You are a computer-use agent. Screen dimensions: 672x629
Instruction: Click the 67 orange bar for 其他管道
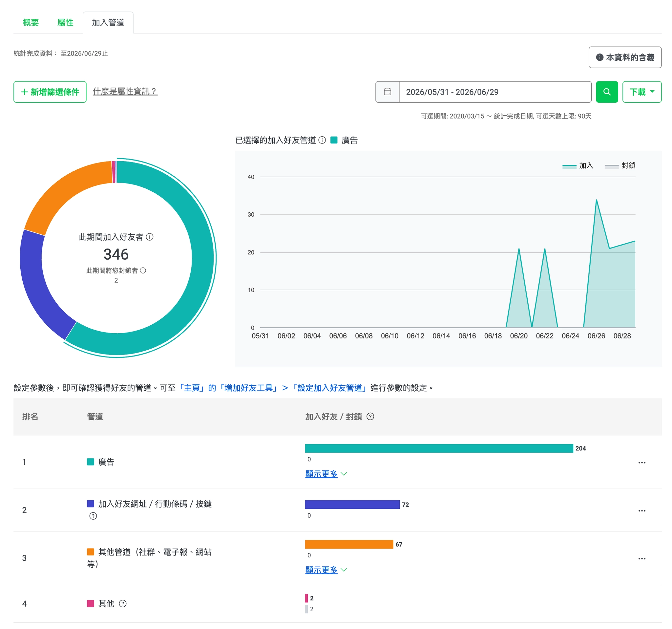coord(349,544)
